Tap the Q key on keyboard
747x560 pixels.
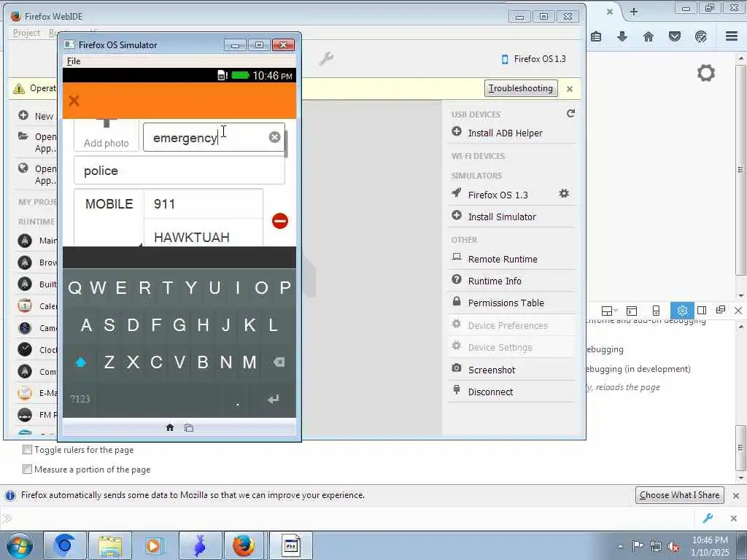click(x=75, y=287)
